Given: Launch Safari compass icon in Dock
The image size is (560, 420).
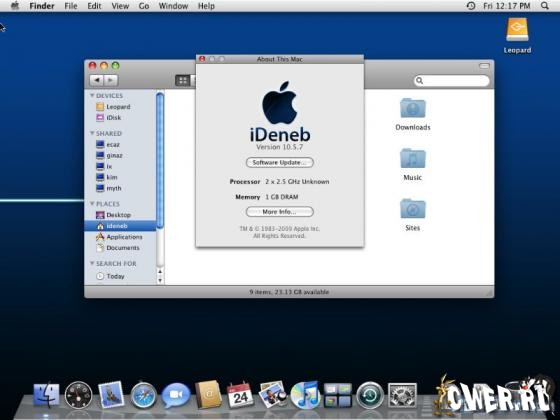Looking at the screenshot, I should [143, 395].
